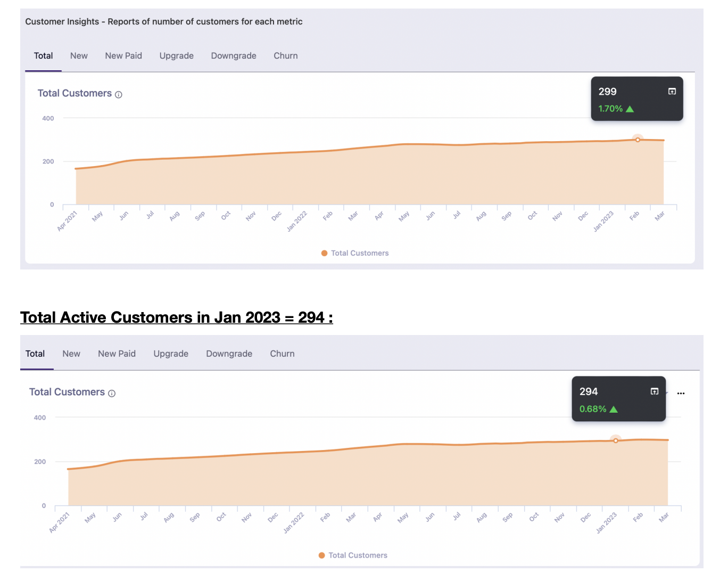
Task: Select the Total tab in top panel
Action: coord(43,56)
